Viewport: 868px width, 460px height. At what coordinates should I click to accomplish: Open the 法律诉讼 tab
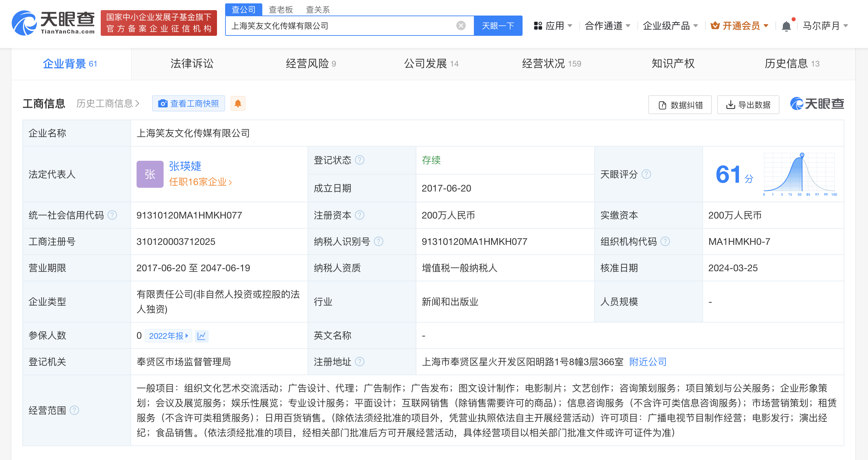pos(191,63)
